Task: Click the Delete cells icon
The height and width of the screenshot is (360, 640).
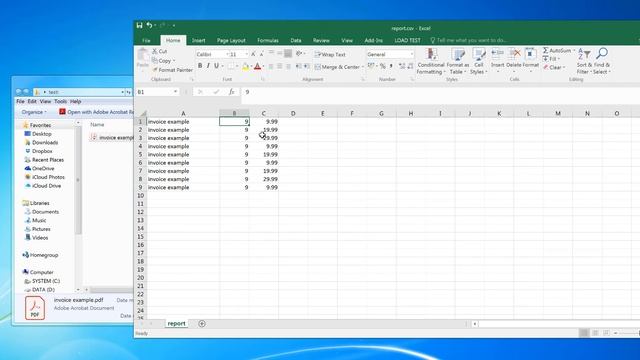Action: coord(514,53)
